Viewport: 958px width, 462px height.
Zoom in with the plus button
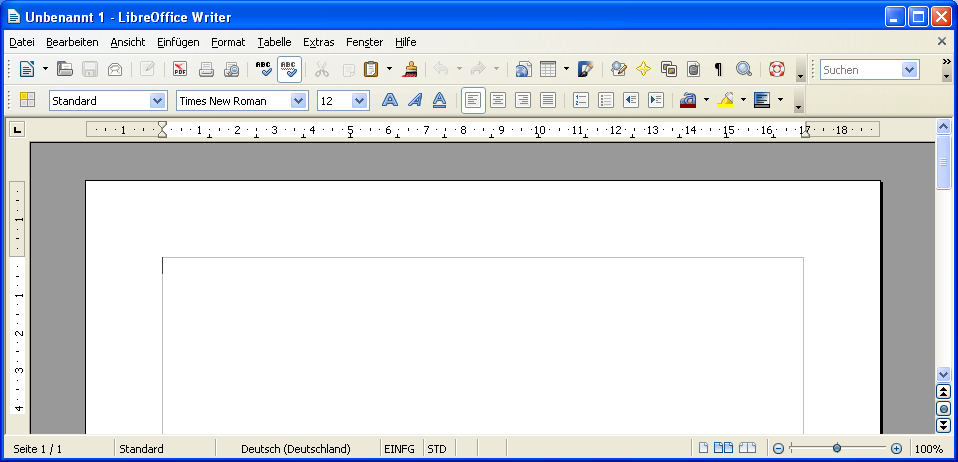(896, 449)
